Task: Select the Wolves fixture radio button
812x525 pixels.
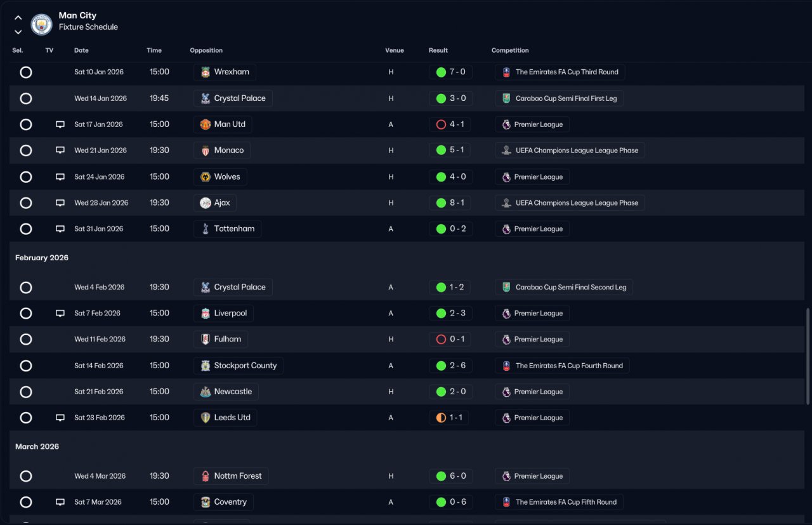Action: (26, 177)
